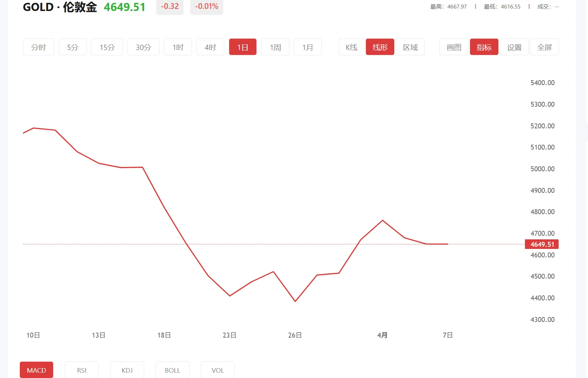Keep 线形 line chart mode selected
This screenshot has height=378, width=588.
tap(380, 47)
